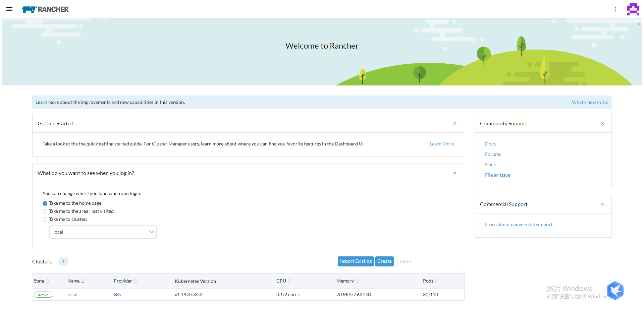
Task: Open the user avatar menu
Action: click(633, 9)
